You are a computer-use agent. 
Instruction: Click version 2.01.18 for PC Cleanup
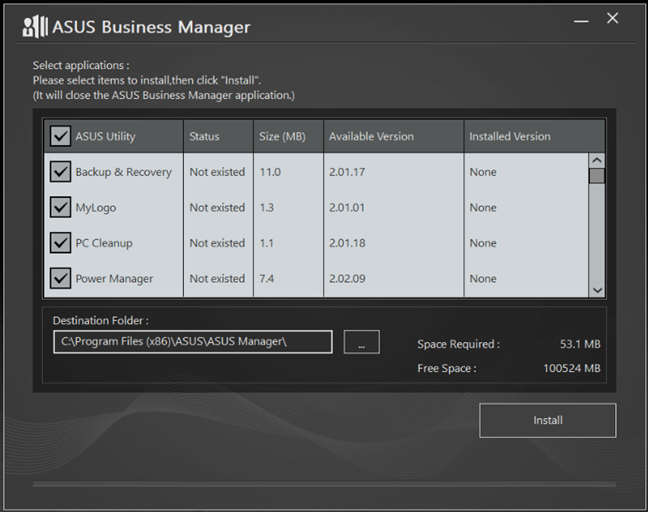(347, 243)
